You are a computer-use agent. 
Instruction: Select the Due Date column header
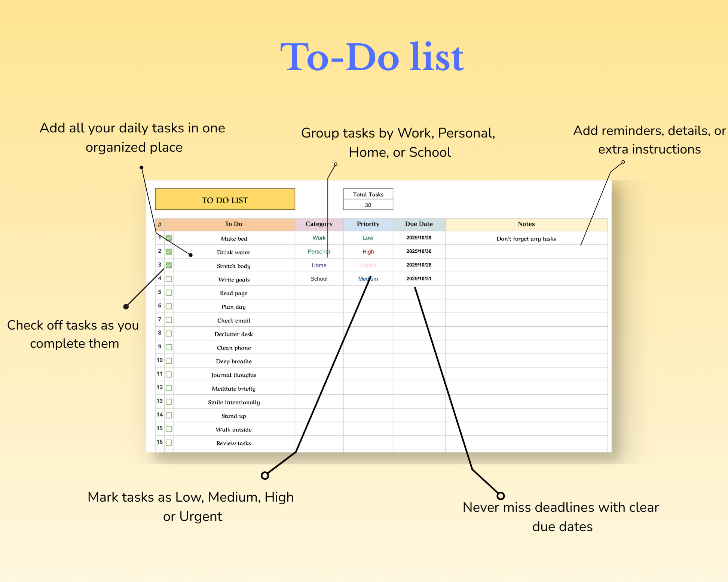[419, 224]
